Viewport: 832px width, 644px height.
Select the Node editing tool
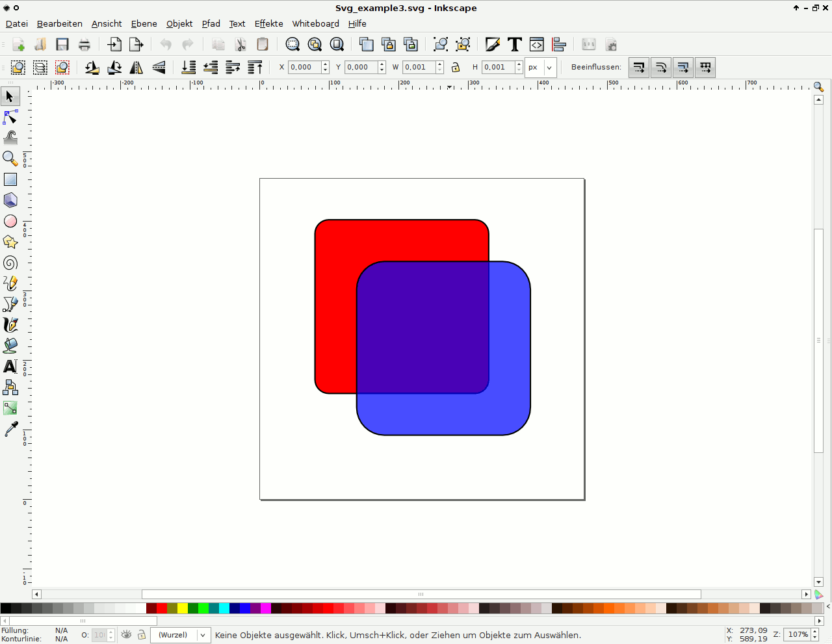(10, 117)
